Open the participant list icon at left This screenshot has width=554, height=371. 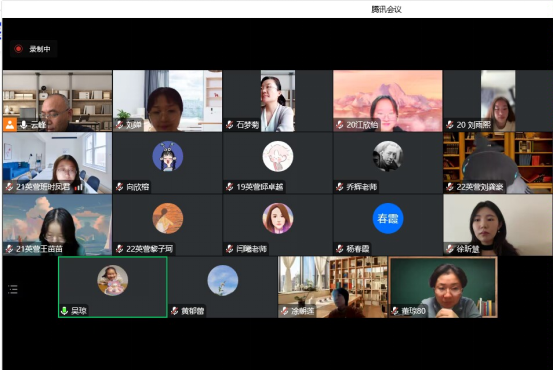pyautogui.click(x=13, y=289)
